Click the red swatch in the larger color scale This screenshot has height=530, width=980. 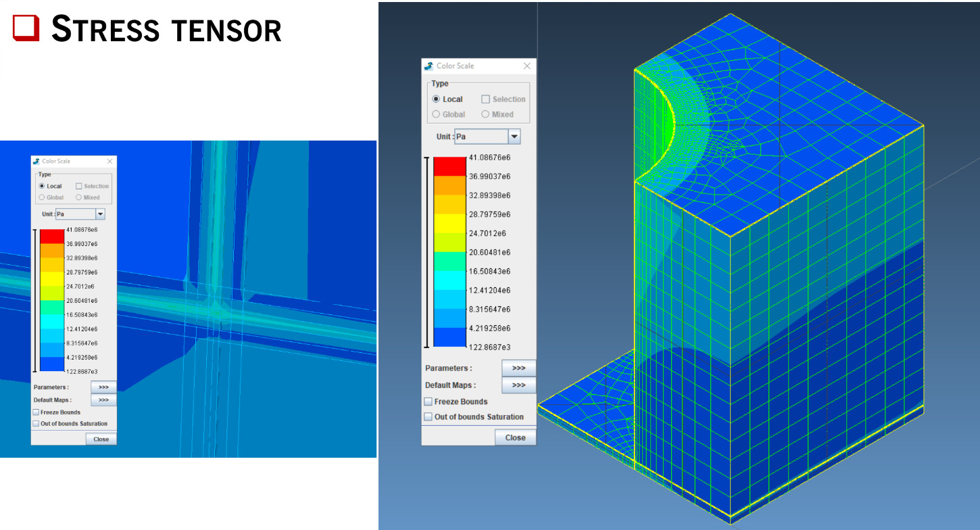tap(450, 166)
